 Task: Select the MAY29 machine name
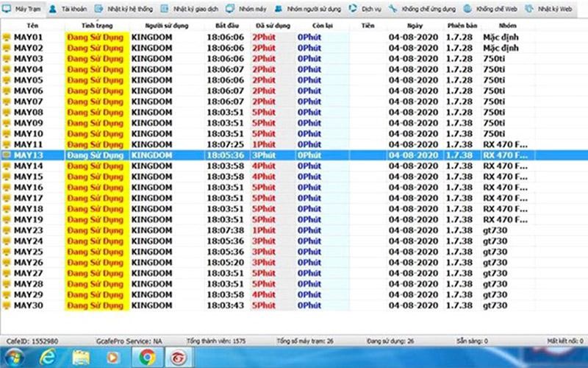[x=29, y=295]
